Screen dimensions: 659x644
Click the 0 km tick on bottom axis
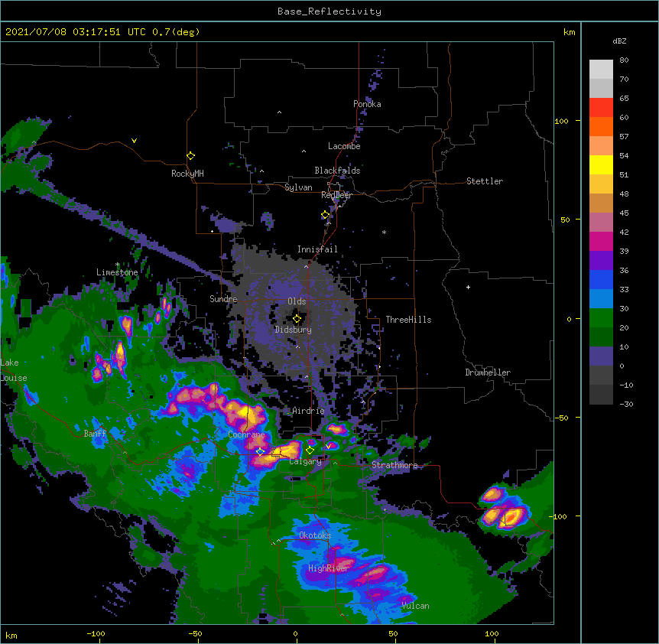point(295,633)
